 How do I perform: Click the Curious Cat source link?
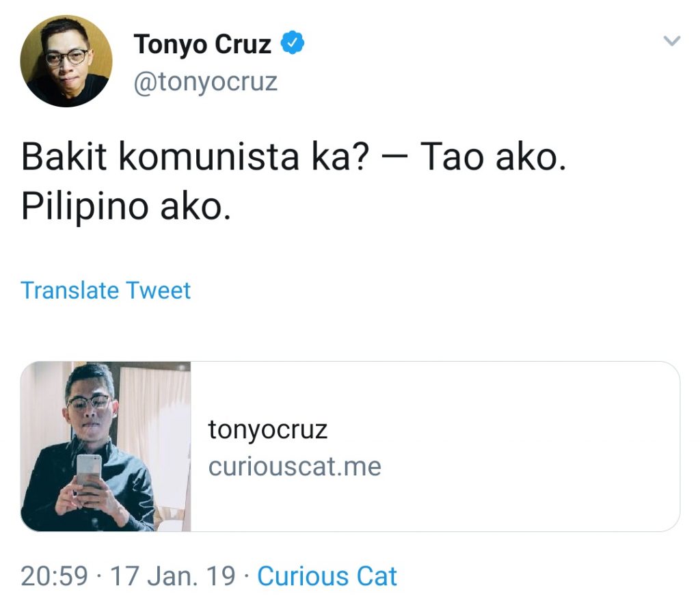[x=327, y=576]
